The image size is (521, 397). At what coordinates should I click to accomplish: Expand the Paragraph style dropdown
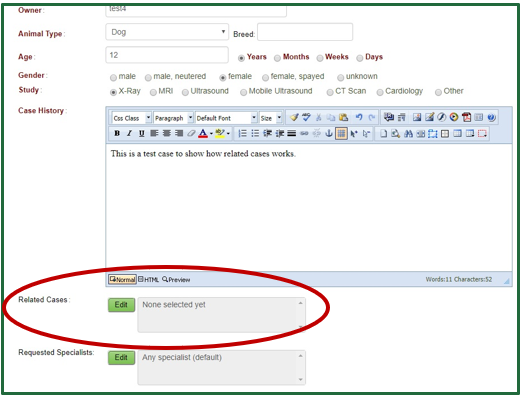[173, 118]
